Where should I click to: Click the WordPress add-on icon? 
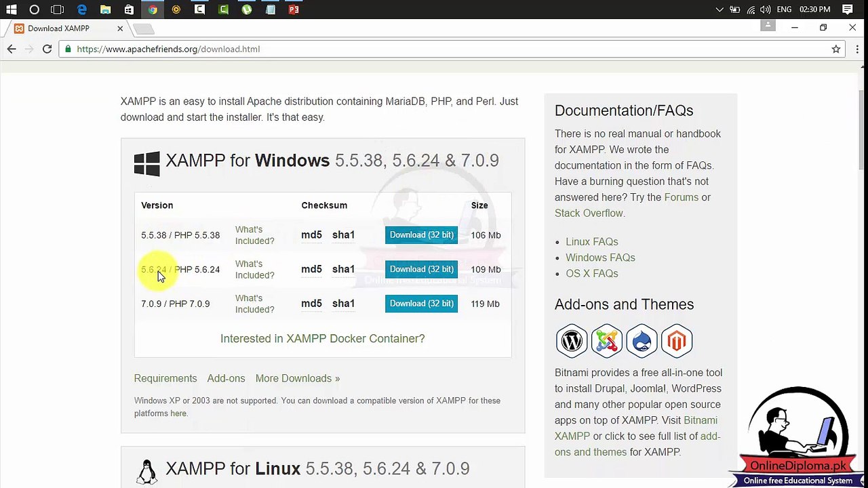point(572,340)
